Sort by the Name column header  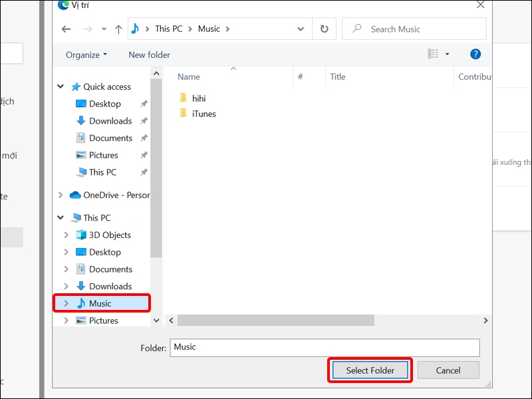coord(189,76)
